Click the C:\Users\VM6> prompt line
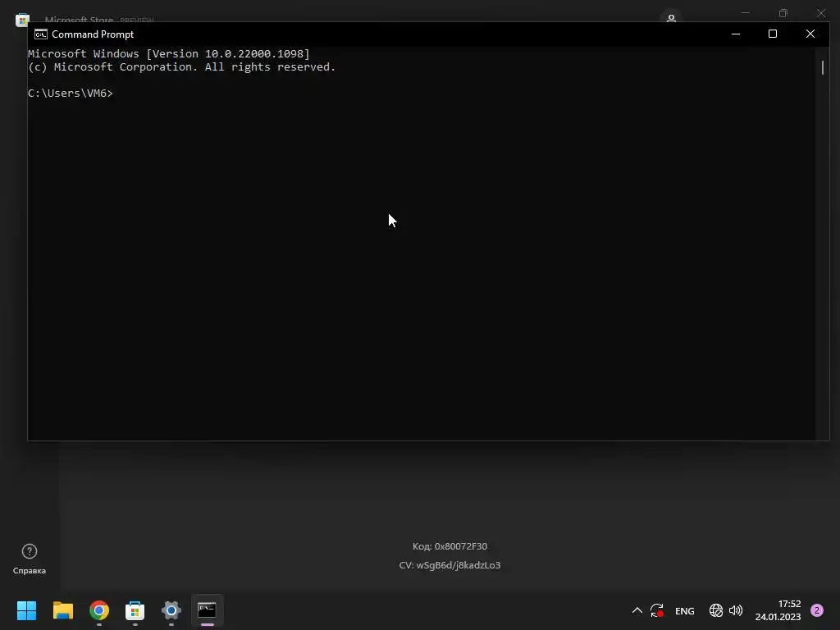 pos(71,94)
